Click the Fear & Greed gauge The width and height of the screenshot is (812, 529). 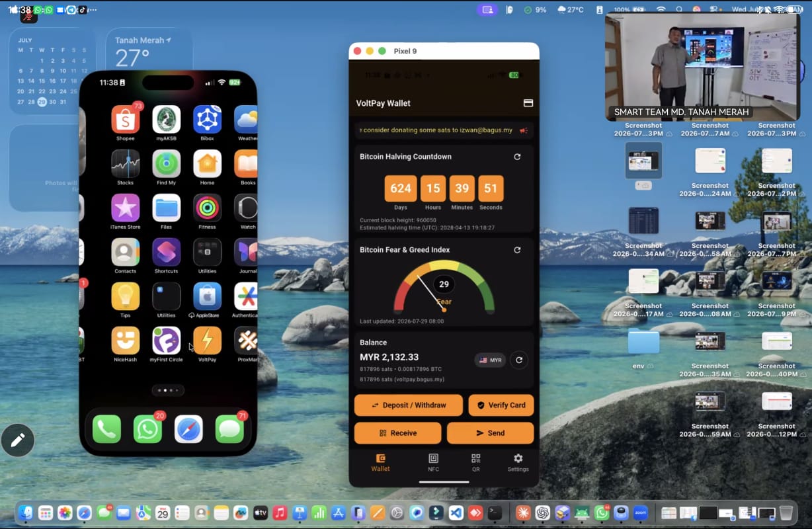[x=444, y=286]
